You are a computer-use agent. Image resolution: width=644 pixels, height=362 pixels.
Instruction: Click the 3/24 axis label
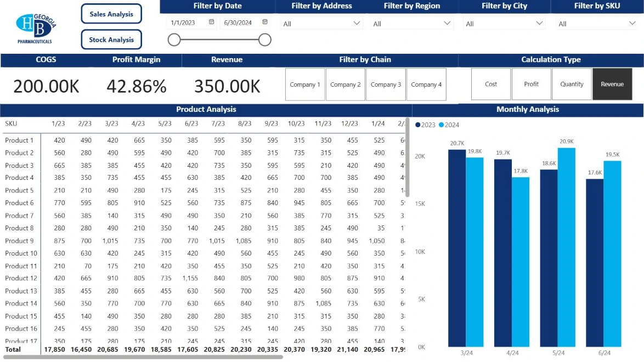(x=467, y=353)
